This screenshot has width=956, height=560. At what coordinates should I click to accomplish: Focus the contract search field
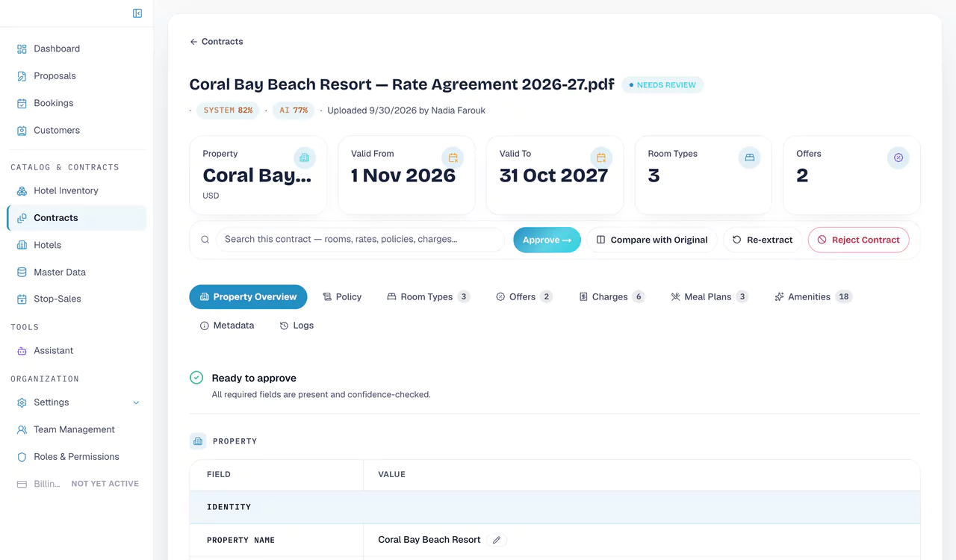(361, 240)
